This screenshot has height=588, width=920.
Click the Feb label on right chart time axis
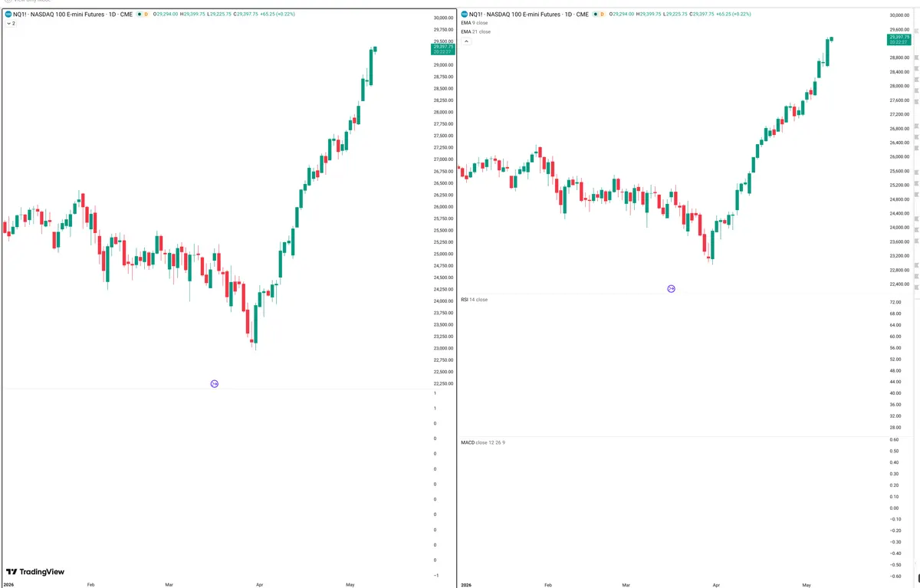(x=547, y=584)
